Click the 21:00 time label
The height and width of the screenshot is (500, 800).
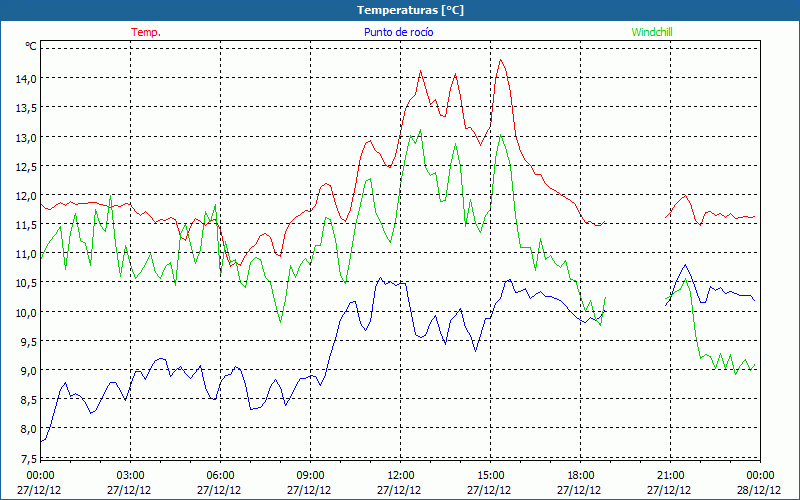670,476
